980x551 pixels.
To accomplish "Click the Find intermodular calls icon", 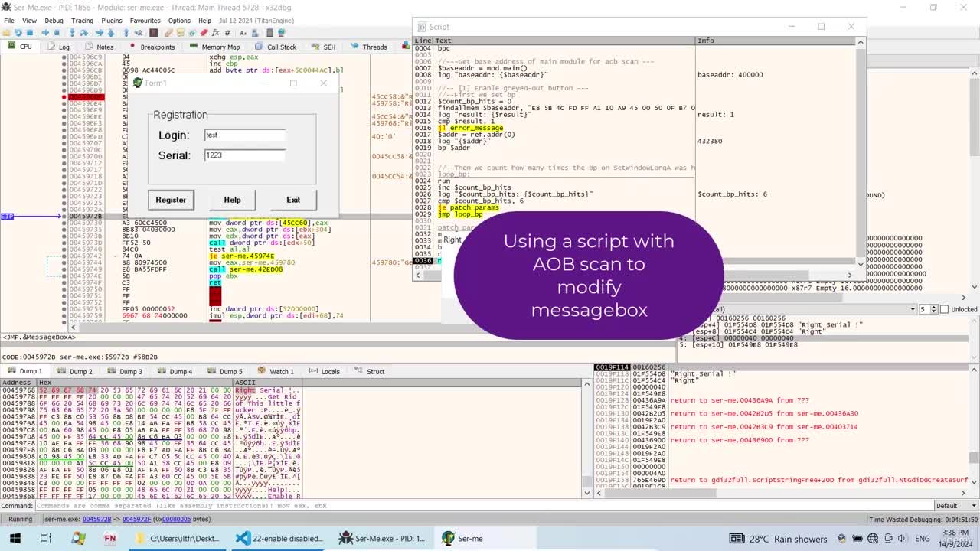I will (255, 33).
